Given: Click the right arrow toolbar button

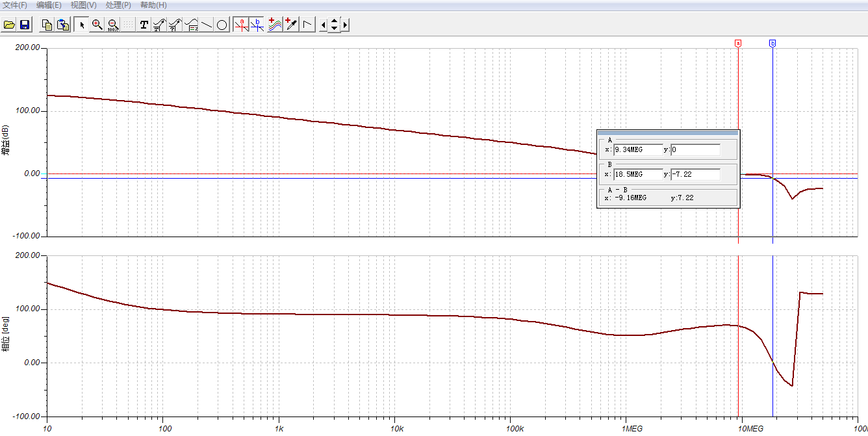Looking at the screenshot, I should pos(346,25).
